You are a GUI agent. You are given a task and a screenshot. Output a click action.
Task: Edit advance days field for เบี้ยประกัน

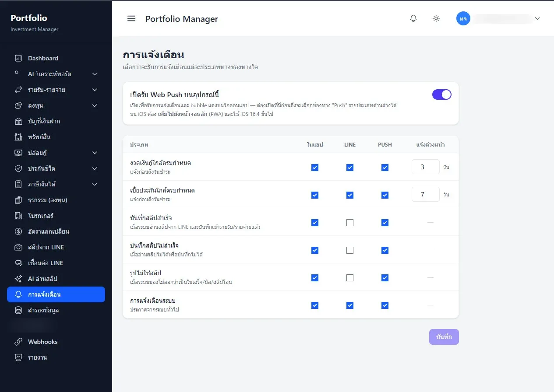coord(426,194)
